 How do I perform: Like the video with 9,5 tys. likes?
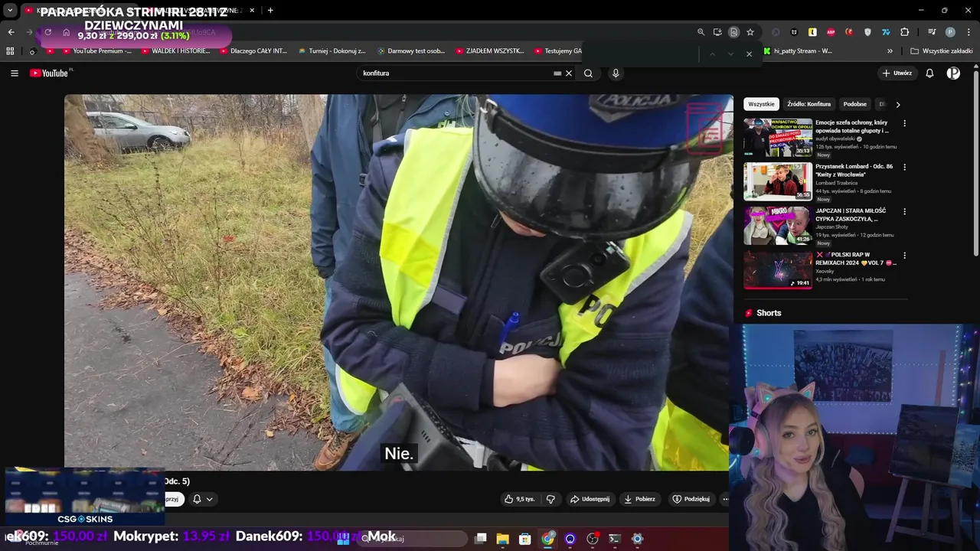point(519,499)
